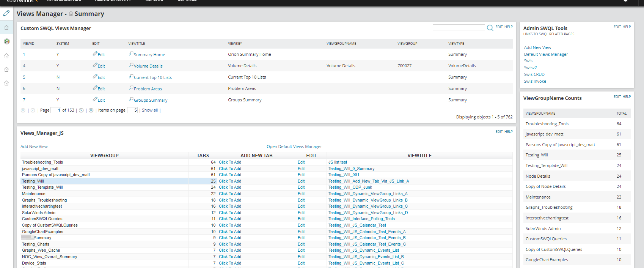Click the Items on page input field
Image resolution: width=644 pixels, height=268 pixels.
click(132, 110)
